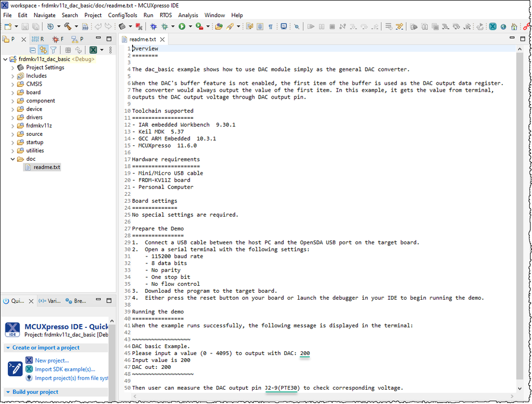Open the dropdown next to the Build hammer

76,27
